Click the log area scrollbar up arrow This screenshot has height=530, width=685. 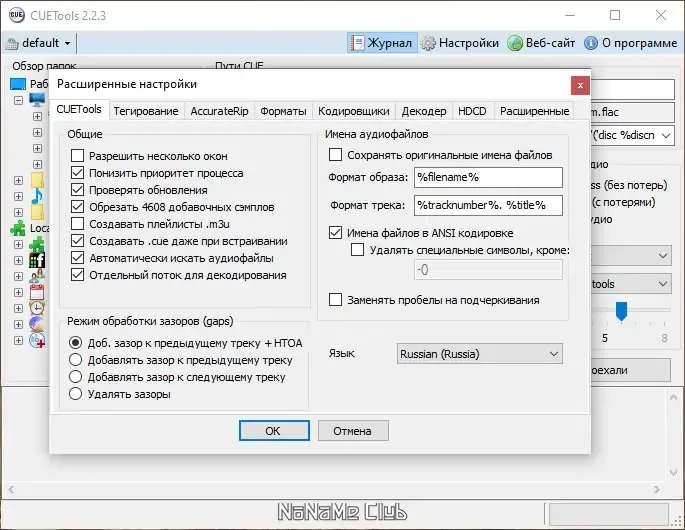point(673,397)
